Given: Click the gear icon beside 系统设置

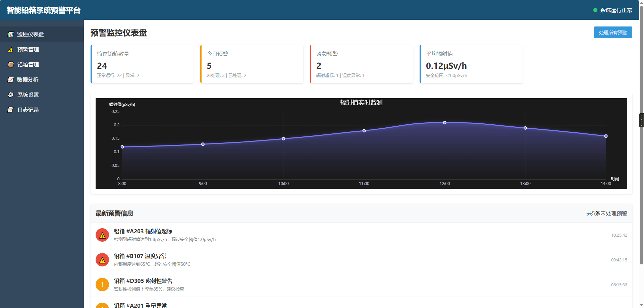Looking at the screenshot, I should coord(11,95).
